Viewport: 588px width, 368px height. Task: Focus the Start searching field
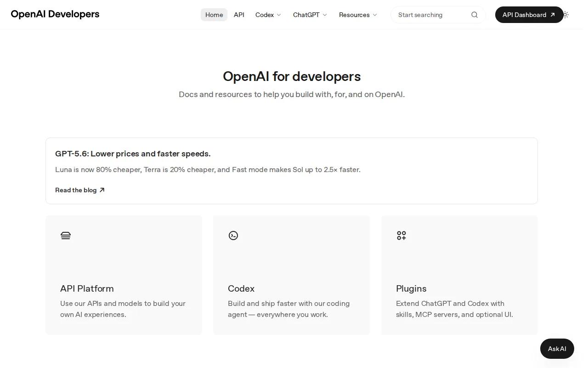point(438,15)
